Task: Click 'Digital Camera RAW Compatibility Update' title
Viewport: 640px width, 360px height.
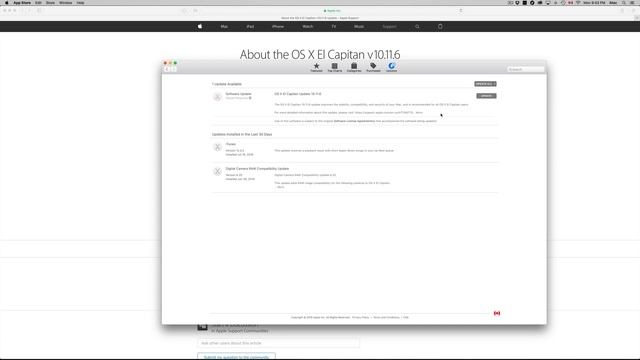Action: (x=257, y=169)
